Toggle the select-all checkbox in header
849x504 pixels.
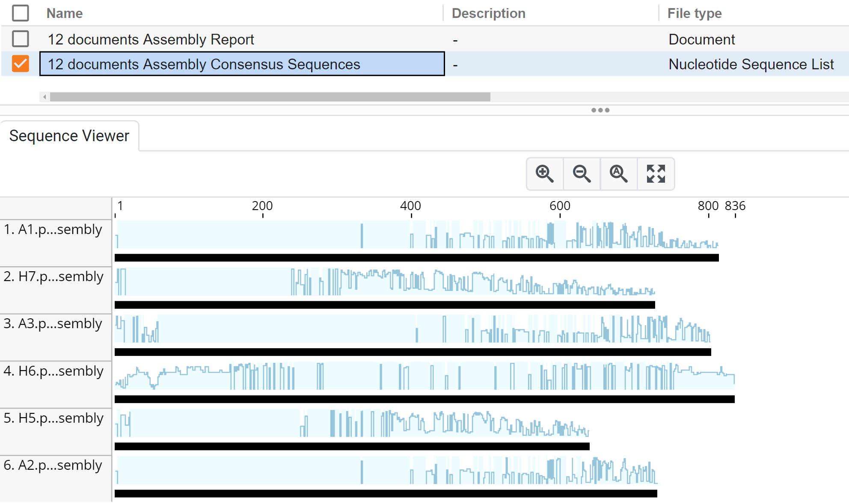click(x=21, y=13)
